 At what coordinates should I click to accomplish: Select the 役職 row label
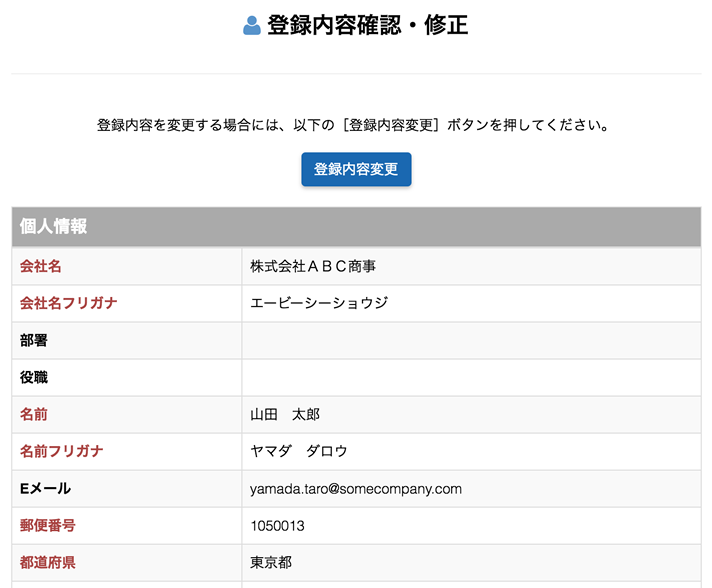click(34, 377)
